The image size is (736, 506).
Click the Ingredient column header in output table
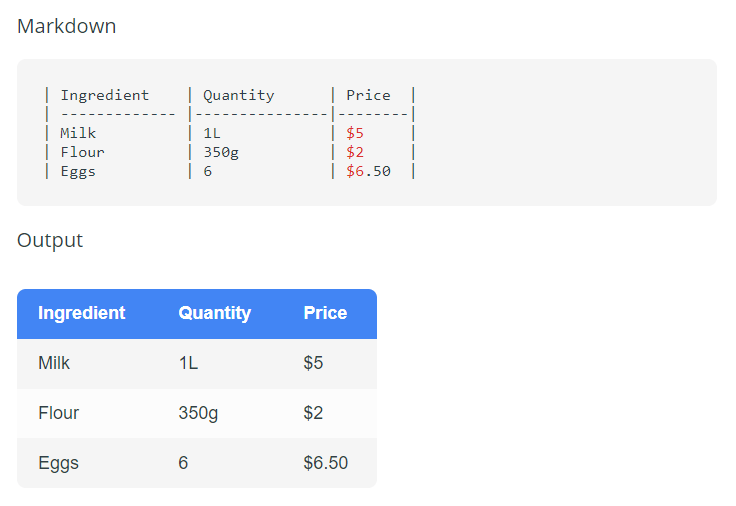tap(81, 313)
